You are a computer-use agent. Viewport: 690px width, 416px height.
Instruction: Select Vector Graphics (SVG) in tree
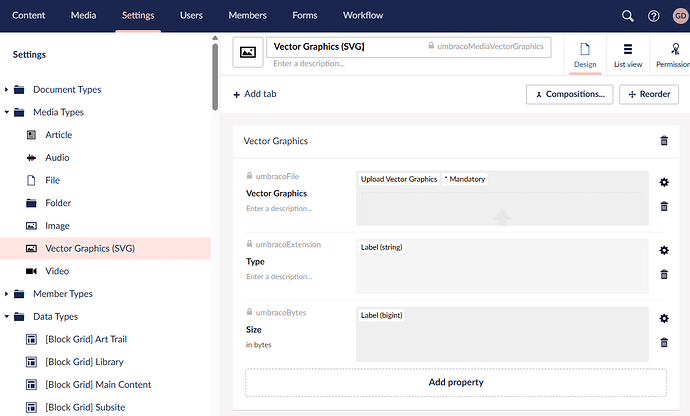[105, 248]
